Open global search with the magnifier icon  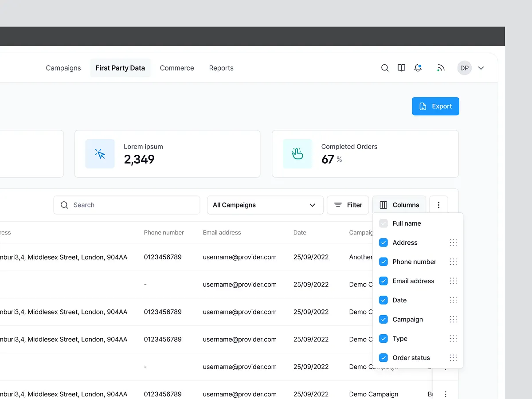point(384,68)
